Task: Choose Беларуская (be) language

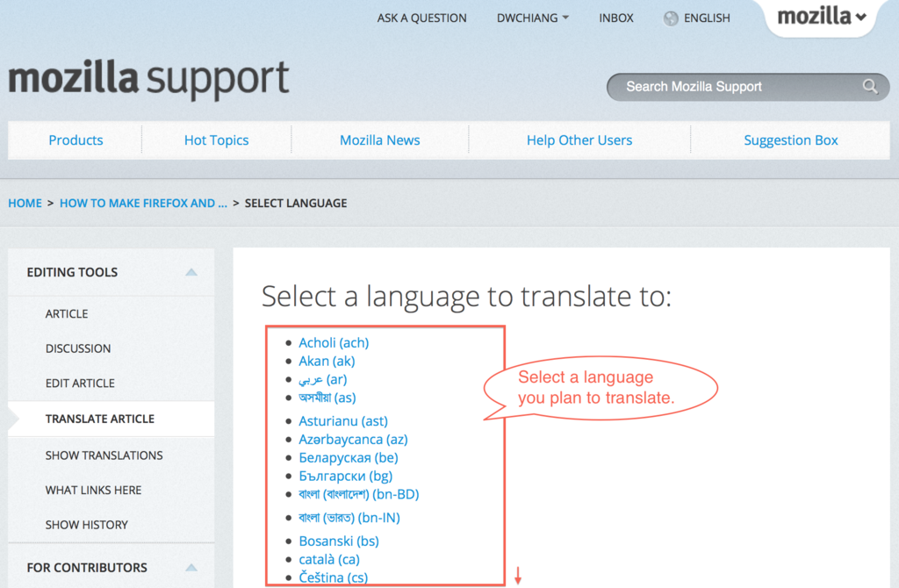Action: click(x=349, y=458)
